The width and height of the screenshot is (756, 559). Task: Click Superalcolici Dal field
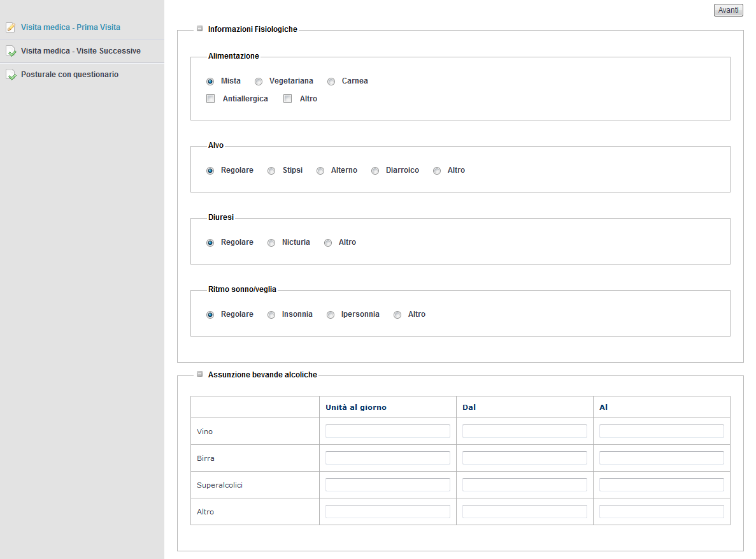[x=525, y=484]
